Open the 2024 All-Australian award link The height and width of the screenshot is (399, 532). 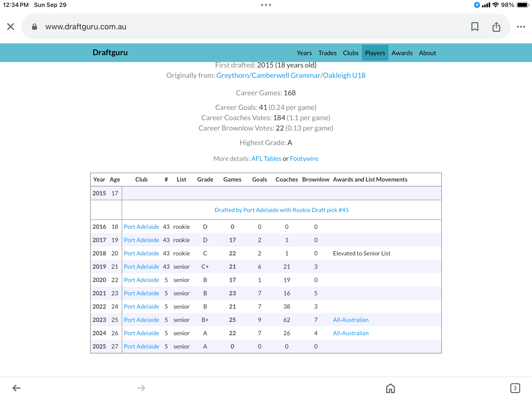pos(351,333)
